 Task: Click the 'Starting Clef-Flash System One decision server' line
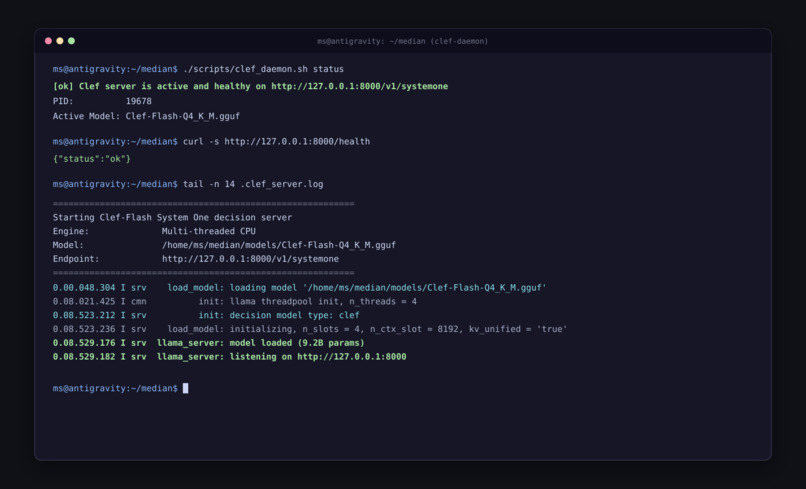coord(172,218)
